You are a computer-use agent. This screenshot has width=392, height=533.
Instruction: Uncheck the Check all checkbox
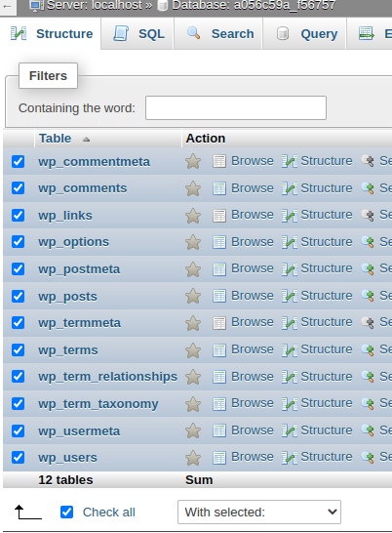(x=67, y=512)
